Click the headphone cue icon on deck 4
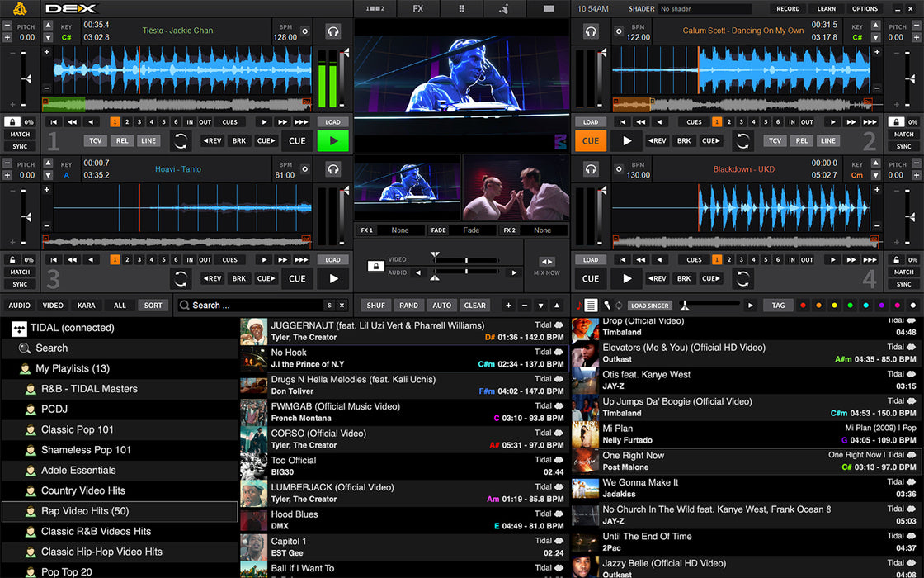Viewport: 924px width, 578px height. [591, 169]
